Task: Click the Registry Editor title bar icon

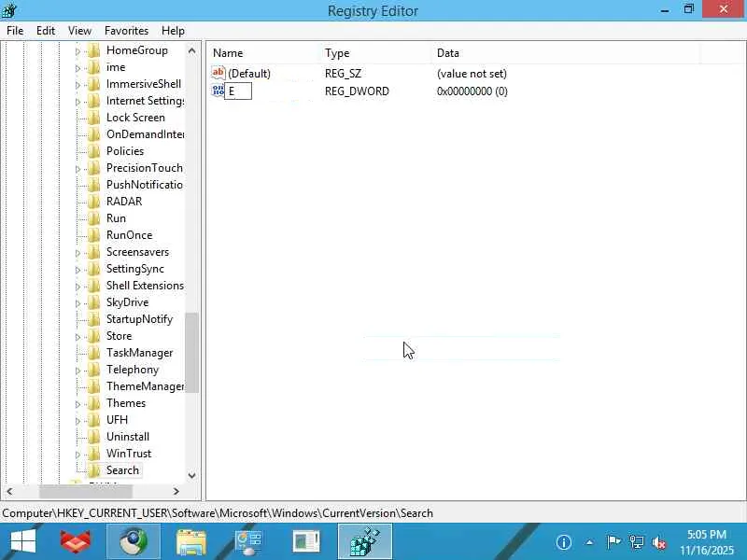Action: [x=9, y=10]
